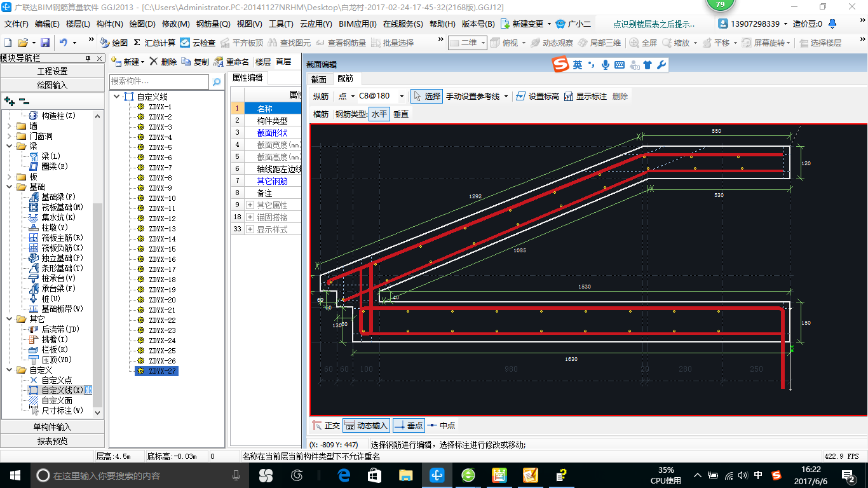Click the minus collapse-all icon in navigator
Viewport: 868px width, 488px height.
(24, 101)
